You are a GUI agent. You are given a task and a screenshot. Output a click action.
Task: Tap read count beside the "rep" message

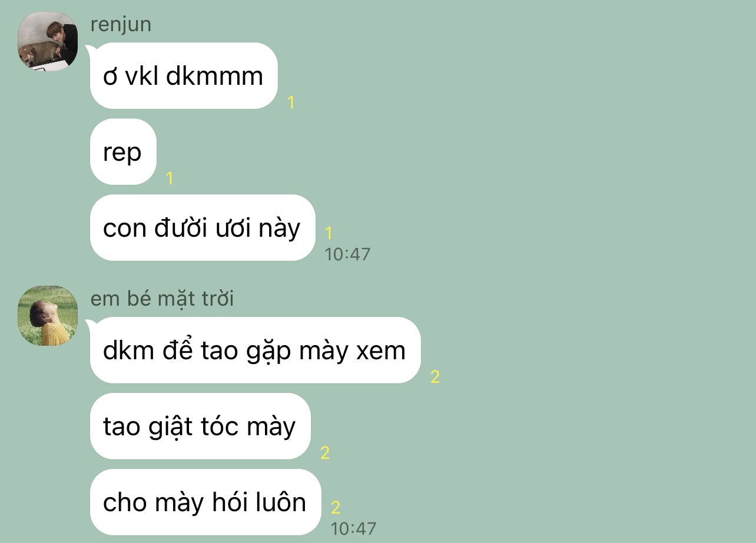click(170, 178)
